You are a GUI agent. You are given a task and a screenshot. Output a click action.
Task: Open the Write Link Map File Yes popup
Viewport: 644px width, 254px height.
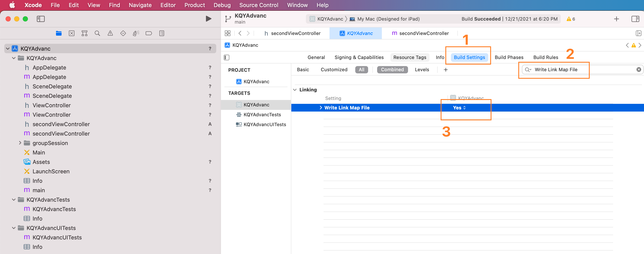(459, 108)
